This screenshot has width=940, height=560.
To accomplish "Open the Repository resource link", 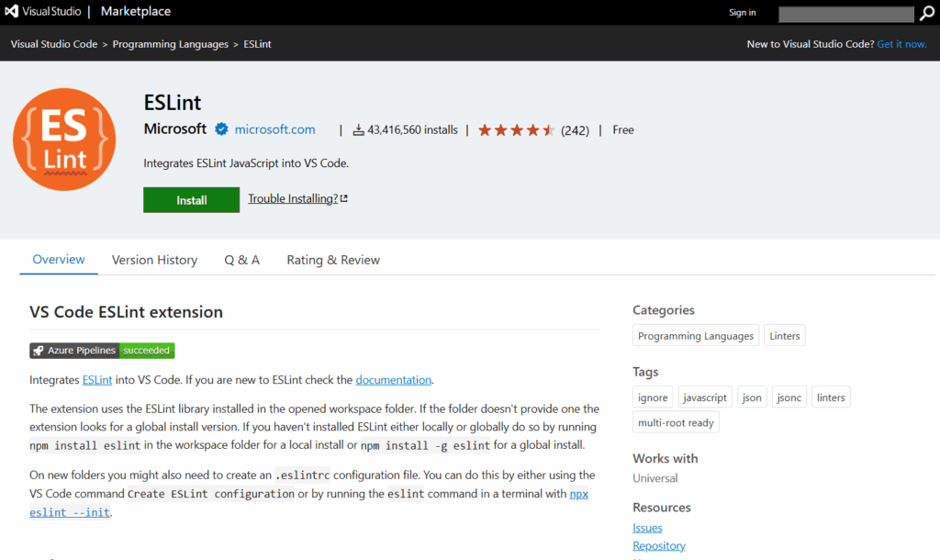I will pyautogui.click(x=659, y=545).
